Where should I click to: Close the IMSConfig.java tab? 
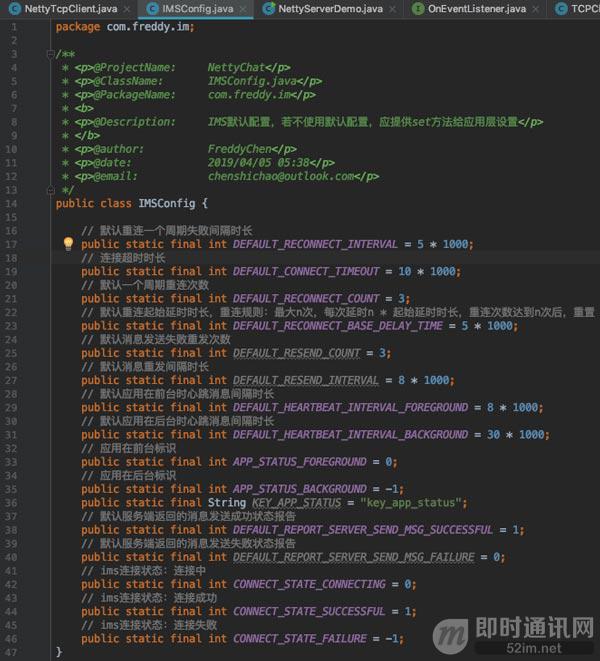click(243, 9)
